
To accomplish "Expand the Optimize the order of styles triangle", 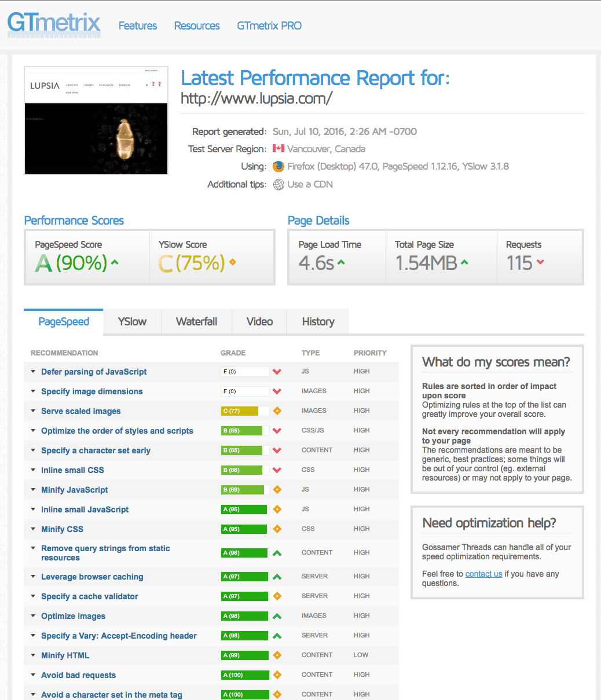I will [33, 431].
